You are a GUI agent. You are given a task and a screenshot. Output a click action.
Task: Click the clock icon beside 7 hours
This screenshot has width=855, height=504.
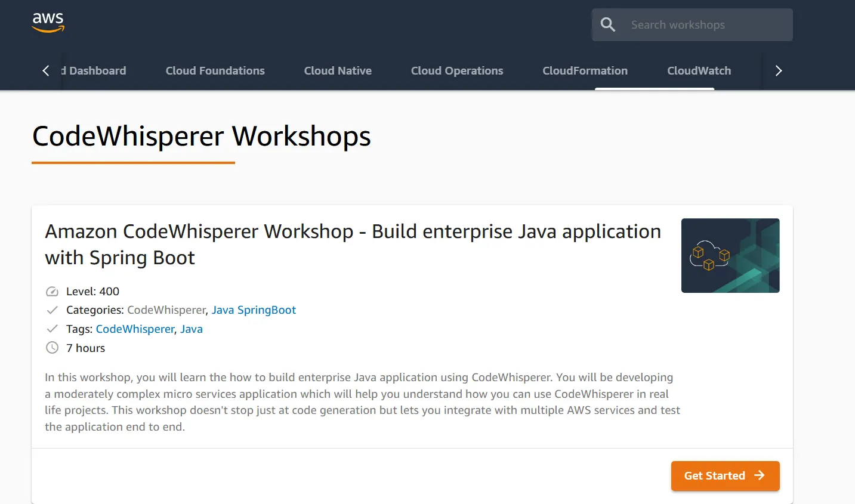[52, 347]
